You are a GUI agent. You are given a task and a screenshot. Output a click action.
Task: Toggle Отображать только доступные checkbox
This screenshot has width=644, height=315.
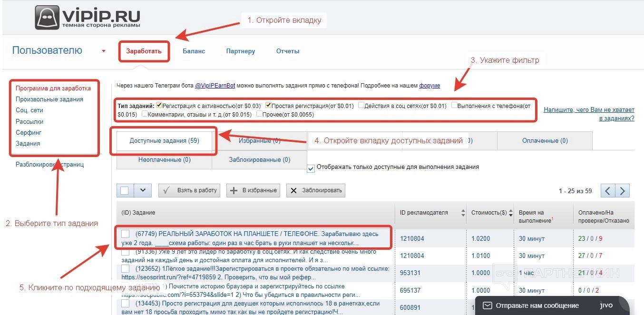(311, 168)
